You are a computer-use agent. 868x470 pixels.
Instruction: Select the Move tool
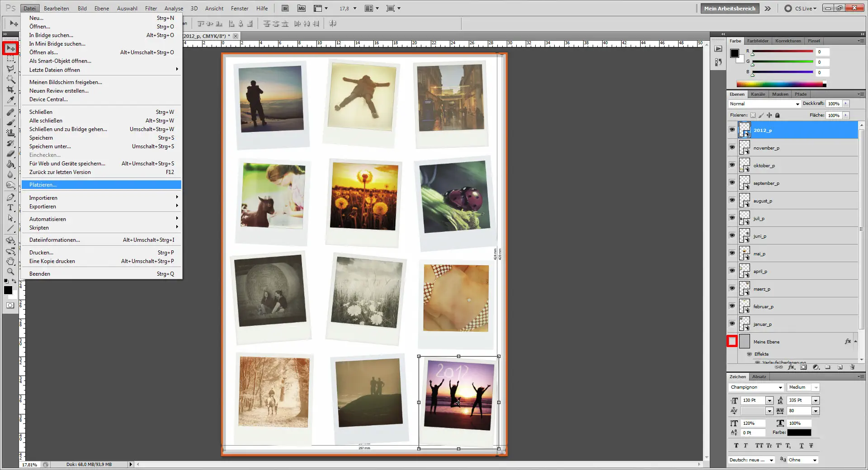(x=10, y=48)
